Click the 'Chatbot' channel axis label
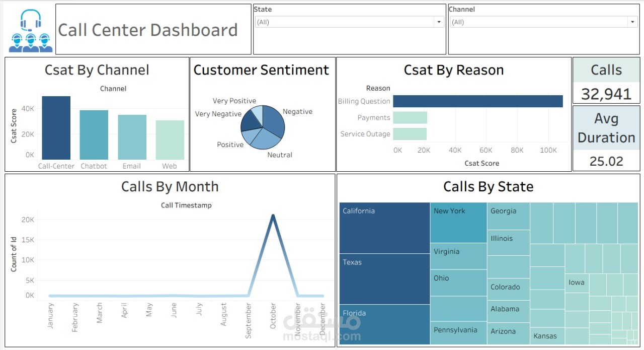 point(94,166)
